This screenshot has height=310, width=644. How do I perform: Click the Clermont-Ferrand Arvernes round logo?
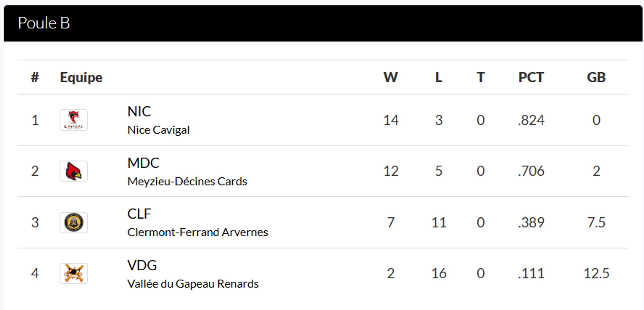pos(73,223)
